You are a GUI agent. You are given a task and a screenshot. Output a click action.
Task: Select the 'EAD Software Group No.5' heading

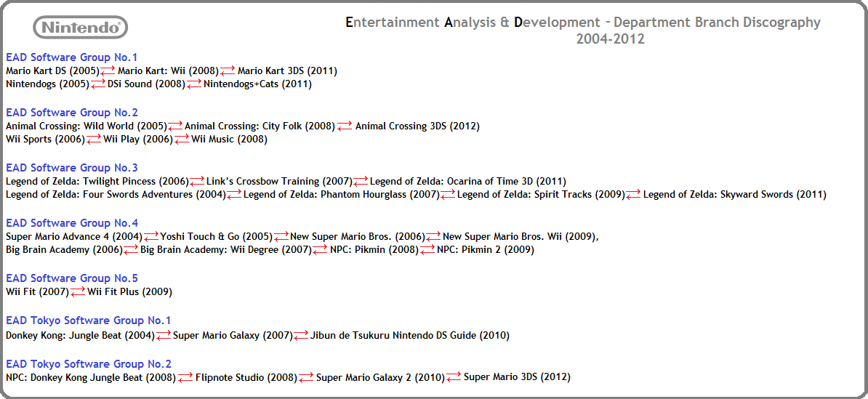[72, 278]
